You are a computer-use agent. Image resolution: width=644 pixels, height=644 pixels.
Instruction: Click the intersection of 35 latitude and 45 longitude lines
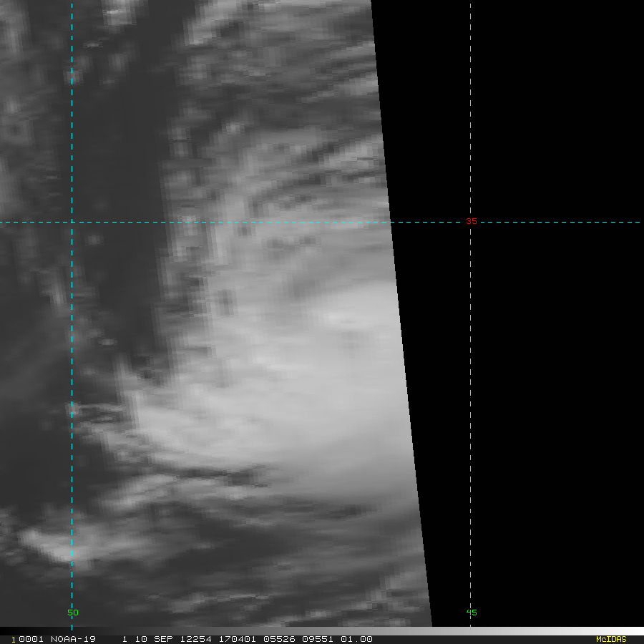[470, 222]
